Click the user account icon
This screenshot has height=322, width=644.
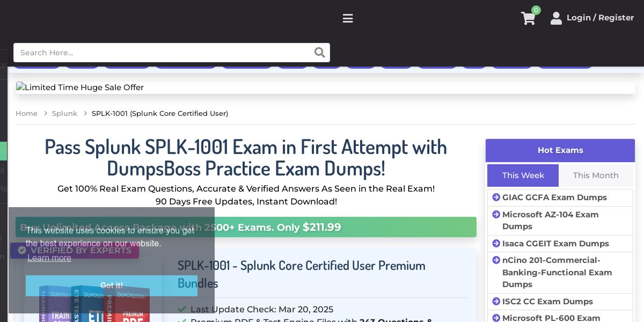click(556, 18)
